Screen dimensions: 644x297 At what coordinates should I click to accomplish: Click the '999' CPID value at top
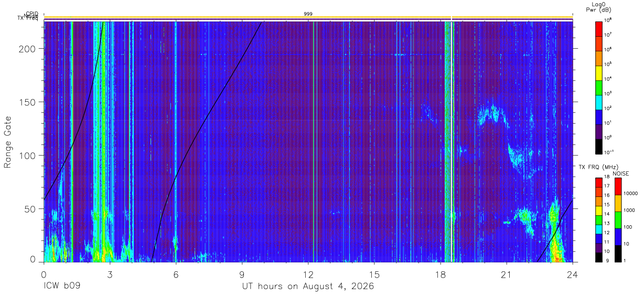tap(308, 14)
